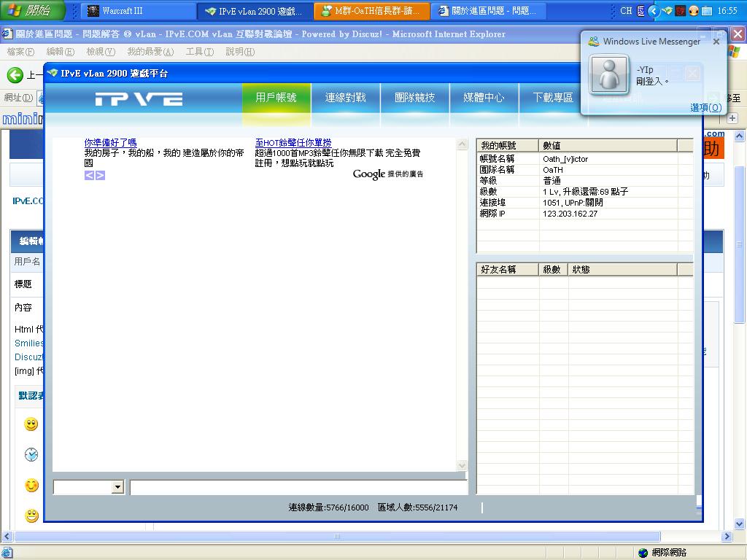Select the OaTH team name value
This screenshot has height=560, width=747.
pos(553,170)
